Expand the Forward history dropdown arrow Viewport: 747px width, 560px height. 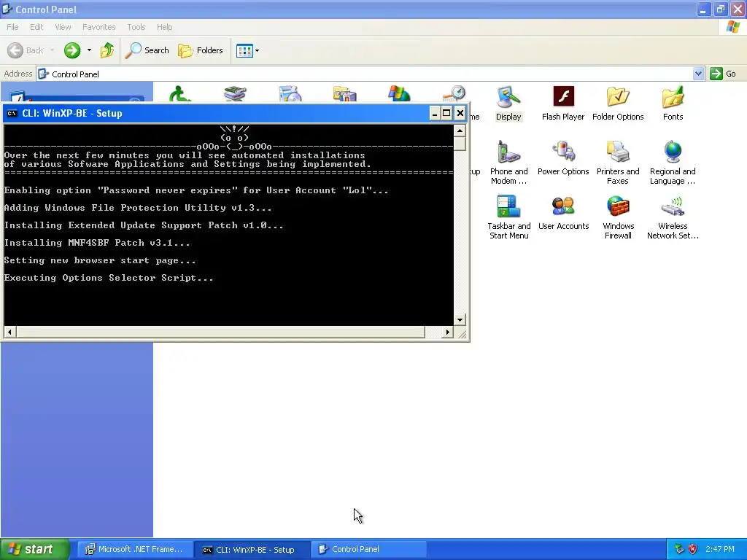89,50
